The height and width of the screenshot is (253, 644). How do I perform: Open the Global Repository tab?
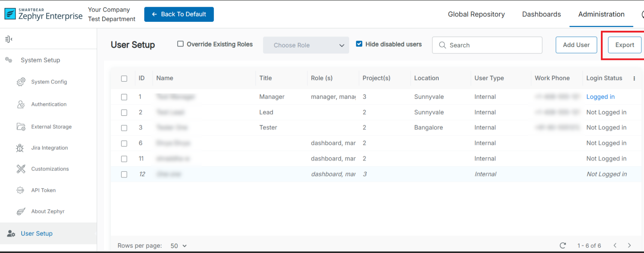476,14
